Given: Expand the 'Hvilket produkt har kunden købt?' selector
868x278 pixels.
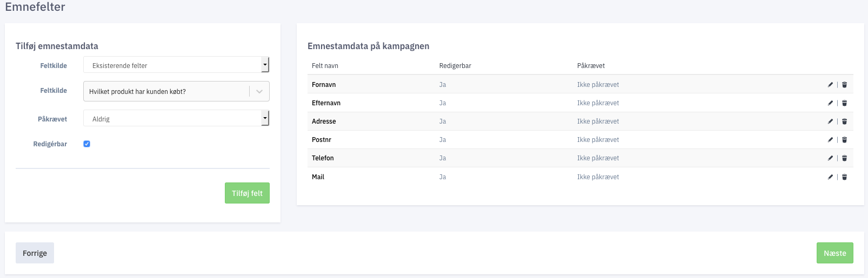Looking at the screenshot, I should click(176, 91).
